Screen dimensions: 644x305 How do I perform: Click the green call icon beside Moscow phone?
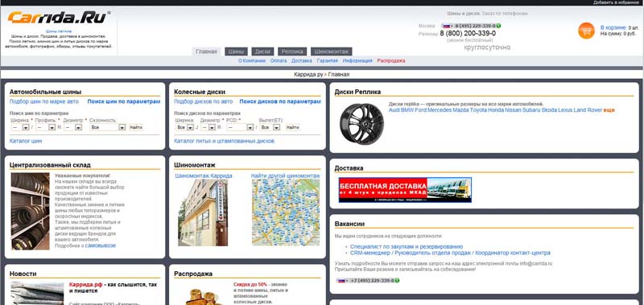click(498, 26)
